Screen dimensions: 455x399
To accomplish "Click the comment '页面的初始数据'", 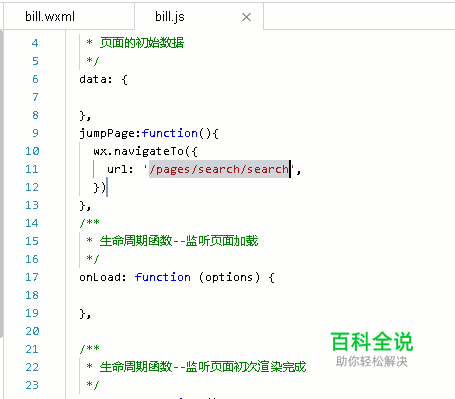I will [142, 43].
